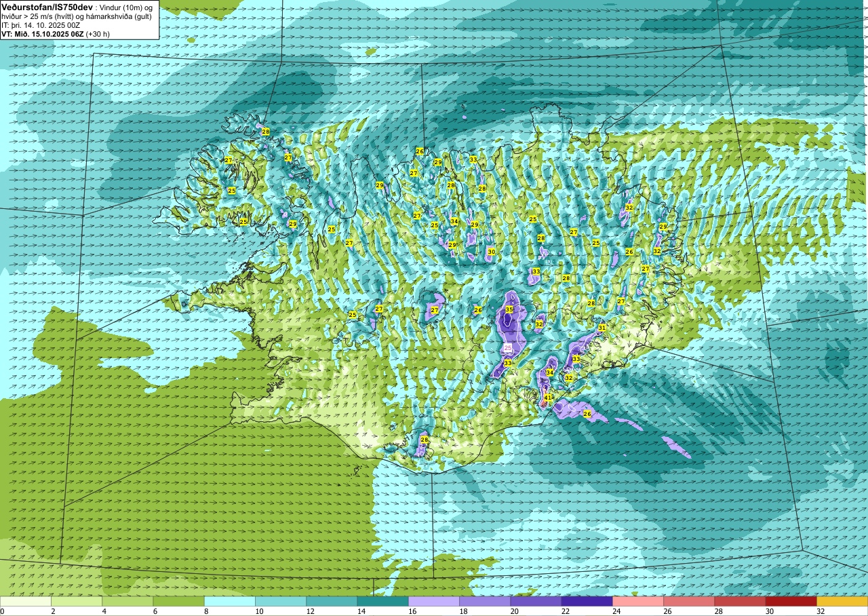Select the 22–24 m/s deep indigo swatch
Viewport: 868px width, 616px height.
(587, 601)
